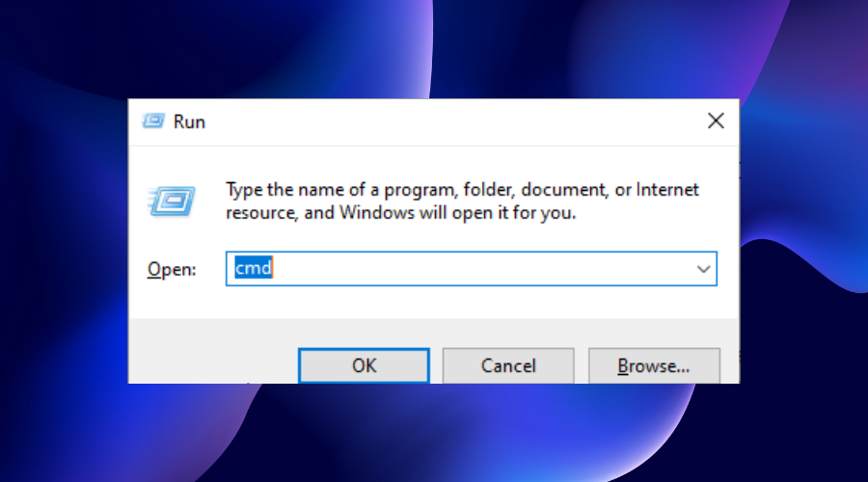The width and height of the screenshot is (868, 482).
Task: Cancel the Run dialog
Action: [x=508, y=365]
